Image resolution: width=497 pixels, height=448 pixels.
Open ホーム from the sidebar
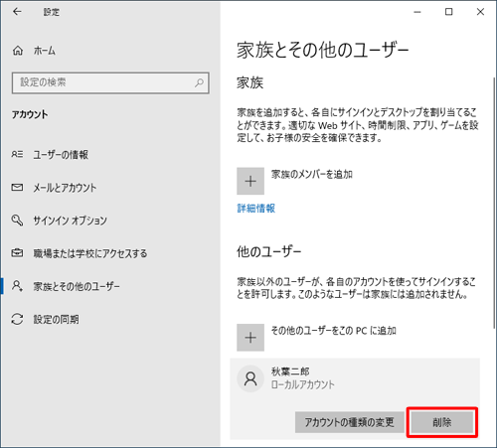[x=45, y=51]
